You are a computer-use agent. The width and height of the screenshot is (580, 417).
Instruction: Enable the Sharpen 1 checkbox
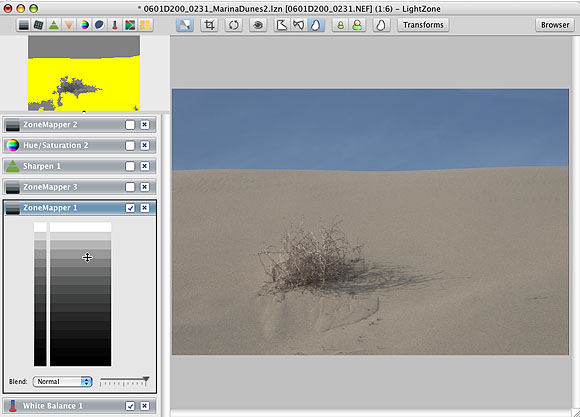(130, 166)
